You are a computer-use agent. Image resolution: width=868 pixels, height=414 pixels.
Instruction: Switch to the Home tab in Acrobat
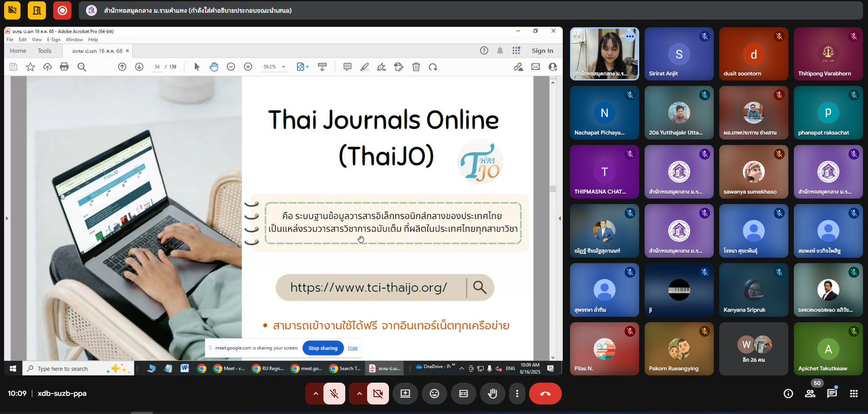(x=18, y=51)
